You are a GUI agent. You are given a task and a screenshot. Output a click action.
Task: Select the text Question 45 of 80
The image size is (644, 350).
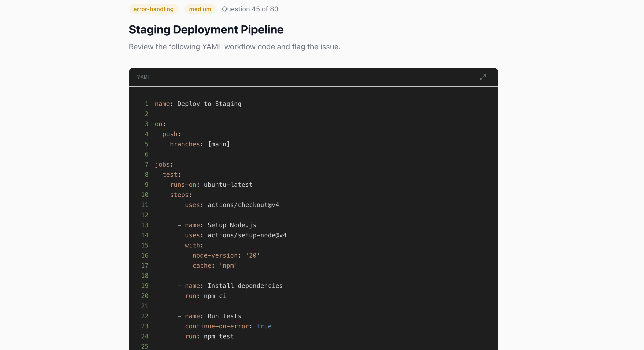point(250,9)
